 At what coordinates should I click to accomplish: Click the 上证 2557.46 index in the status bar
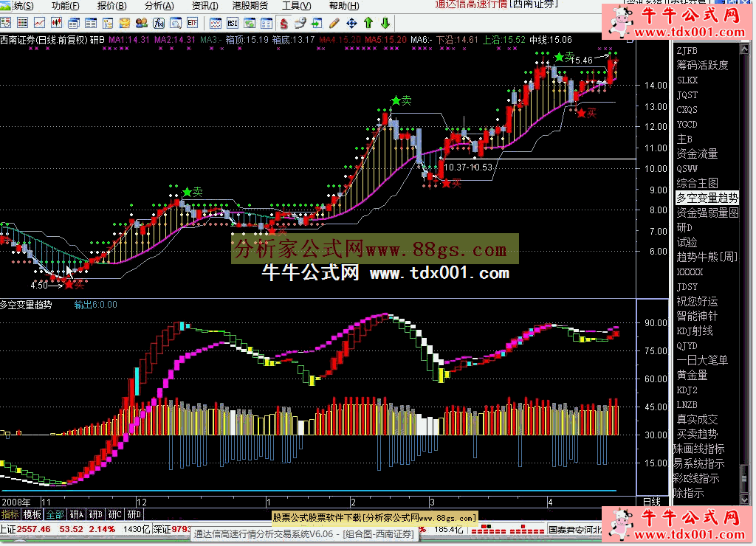point(25,529)
